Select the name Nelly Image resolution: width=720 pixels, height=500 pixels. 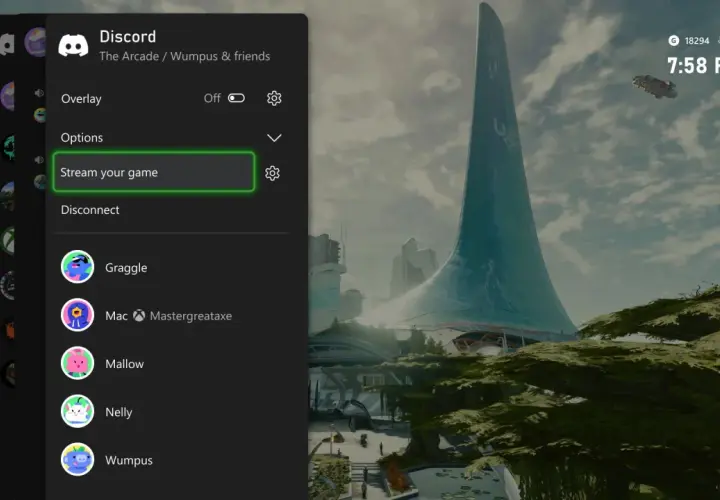click(118, 412)
